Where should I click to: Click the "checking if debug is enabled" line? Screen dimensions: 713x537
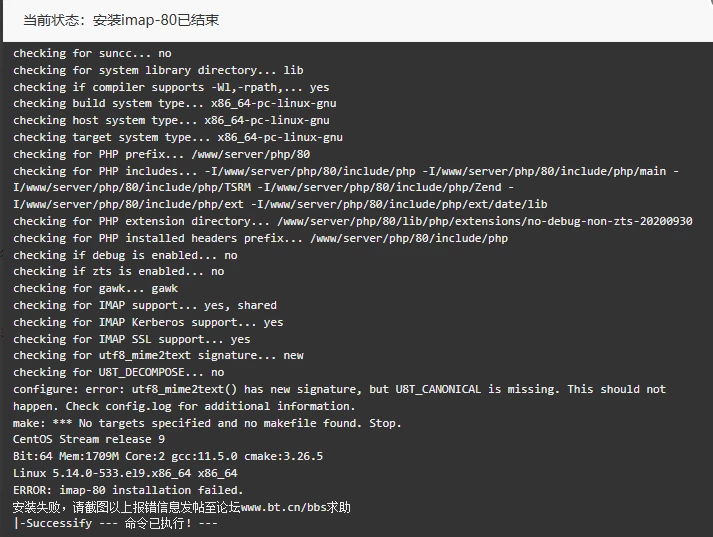point(125,255)
